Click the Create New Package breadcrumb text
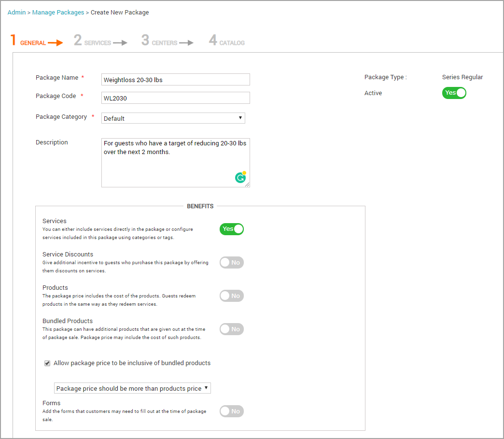The height and width of the screenshot is (439, 504). click(120, 12)
